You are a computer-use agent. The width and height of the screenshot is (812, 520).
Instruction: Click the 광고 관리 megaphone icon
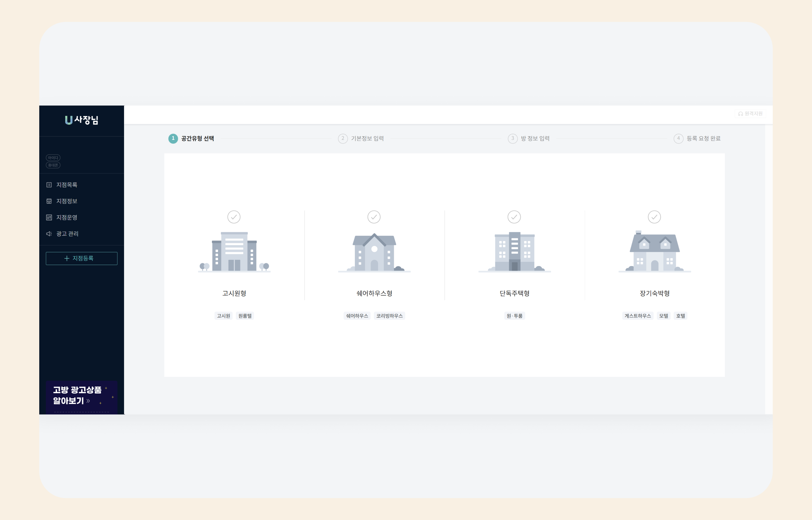point(49,234)
